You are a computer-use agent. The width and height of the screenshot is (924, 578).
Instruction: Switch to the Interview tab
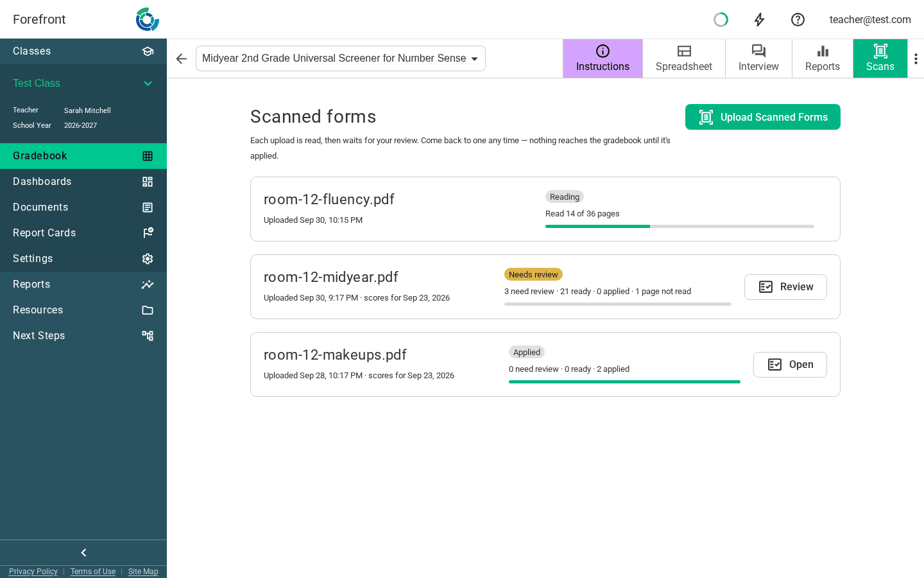(x=758, y=58)
